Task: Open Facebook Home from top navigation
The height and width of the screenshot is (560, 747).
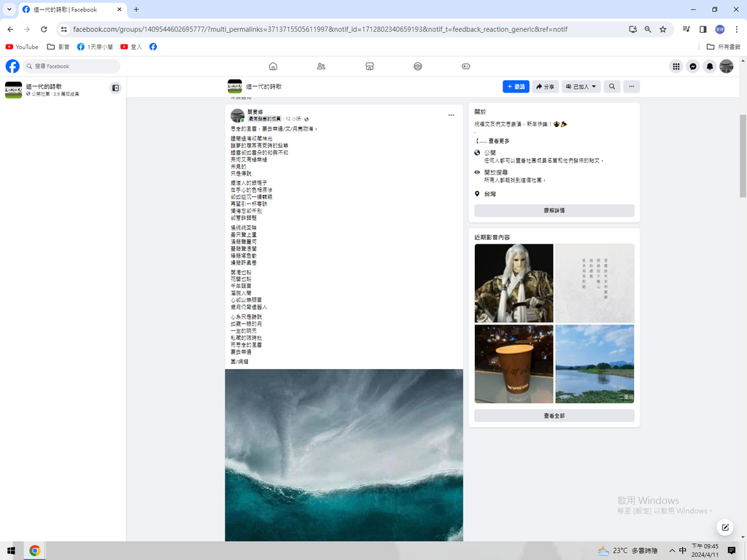Action: click(x=273, y=66)
